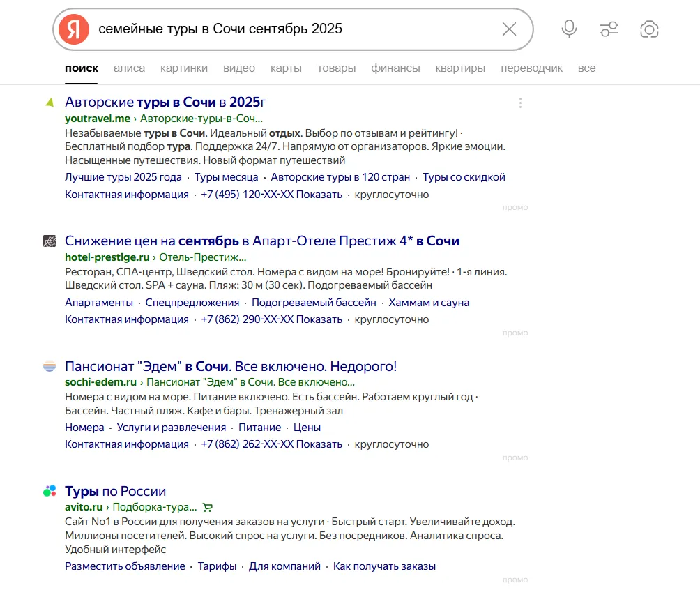Open the 'переводчик' tab
Image resolution: width=700 pixels, height=597 pixels.
click(531, 68)
